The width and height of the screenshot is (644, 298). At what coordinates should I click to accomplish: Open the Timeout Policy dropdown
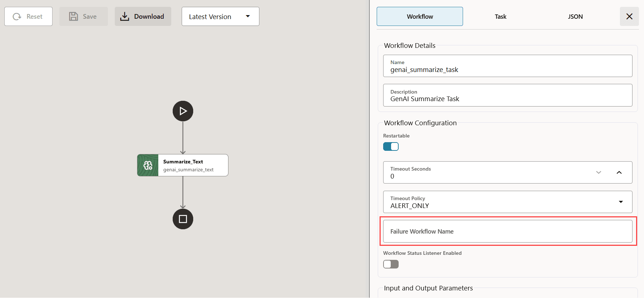click(x=508, y=202)
